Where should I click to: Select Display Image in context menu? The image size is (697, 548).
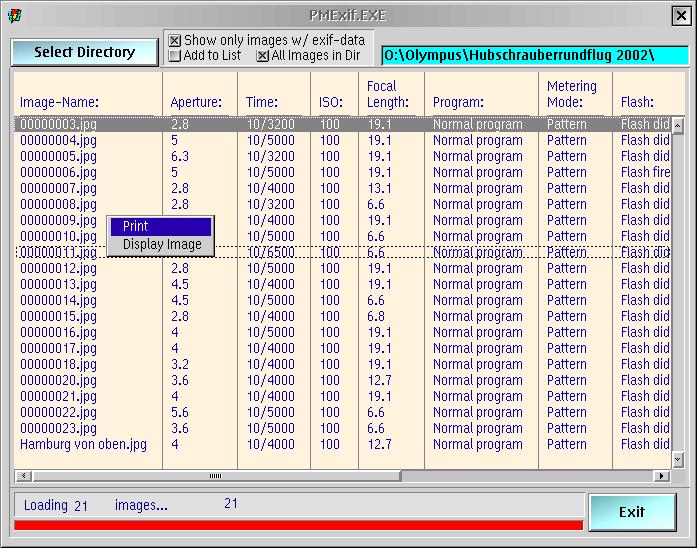tap(160, 244)
